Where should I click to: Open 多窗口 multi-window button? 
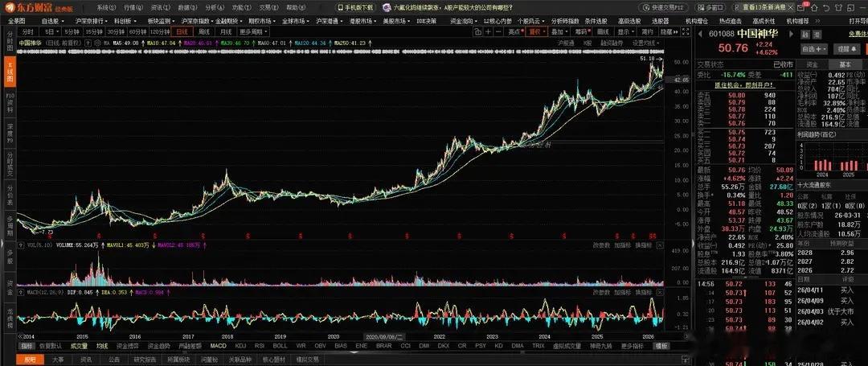(x=710, y=8)
